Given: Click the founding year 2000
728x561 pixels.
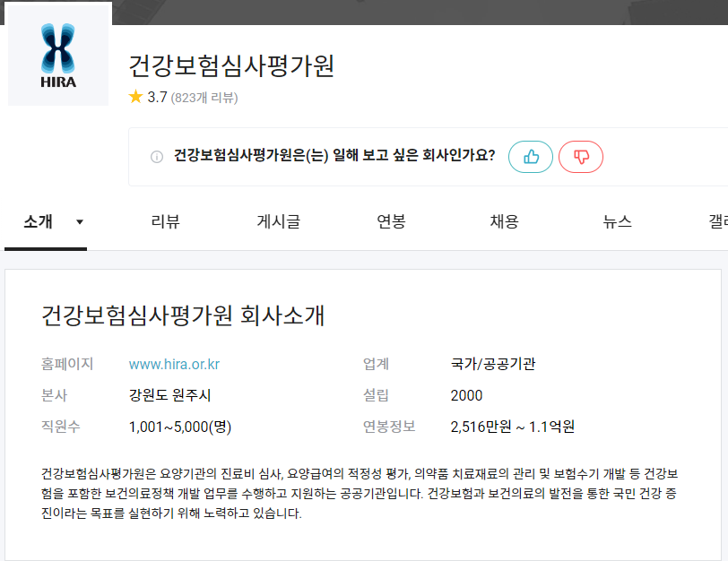Looking at the screenshot, I should pyautogui.click(x=466, y=395).
